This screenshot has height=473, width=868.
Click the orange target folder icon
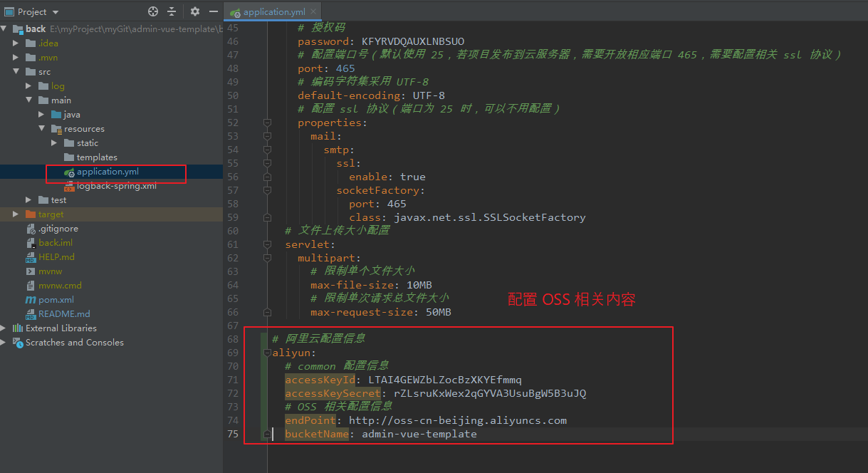[31, 214]
